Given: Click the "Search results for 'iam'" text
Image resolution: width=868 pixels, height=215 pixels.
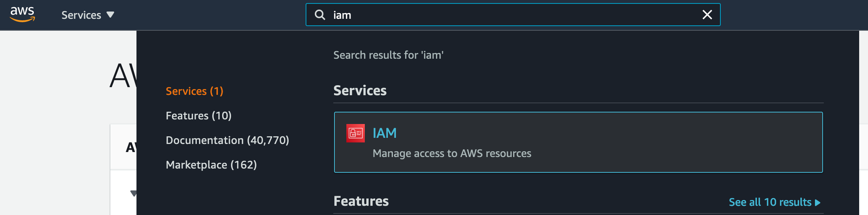Looking at the screenshot, I should pos(388,55).
